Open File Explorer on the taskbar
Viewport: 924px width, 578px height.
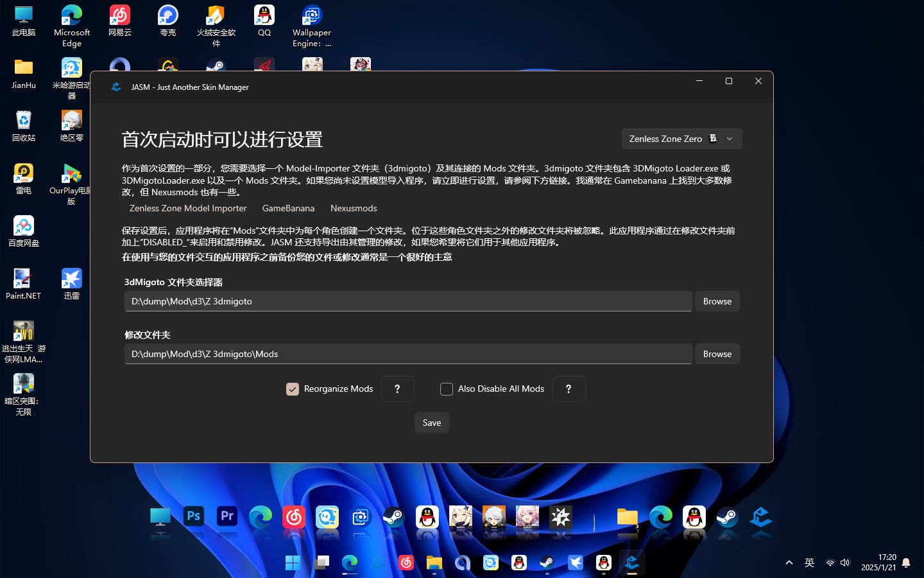pos(434,563)
